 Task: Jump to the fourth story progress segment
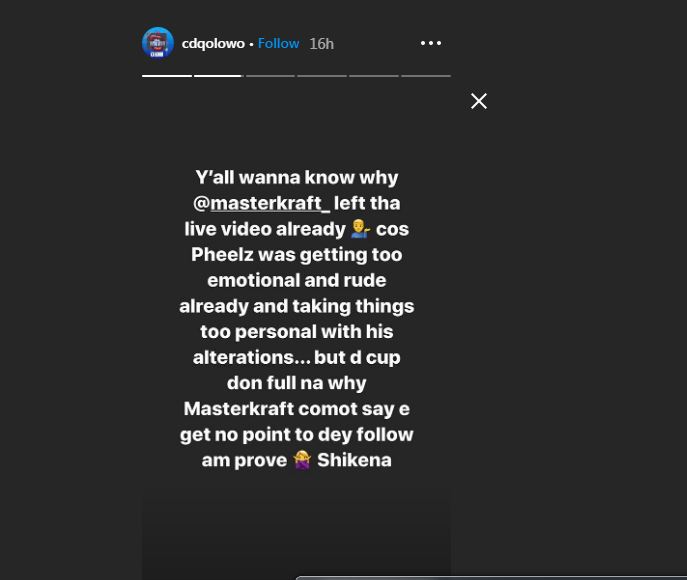322,75
